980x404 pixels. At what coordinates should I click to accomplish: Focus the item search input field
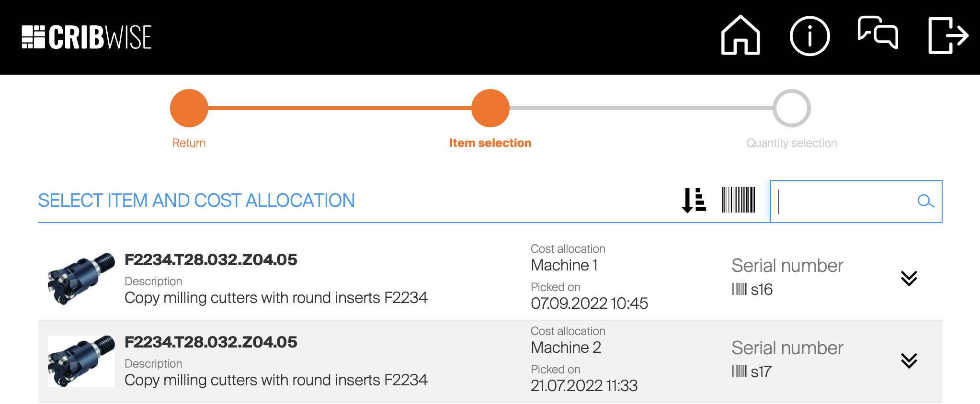pyautogui.click(x=843, y=202)
